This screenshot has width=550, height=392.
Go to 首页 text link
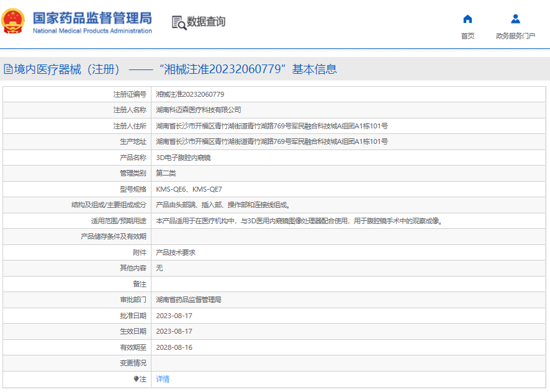click(467, 36)
